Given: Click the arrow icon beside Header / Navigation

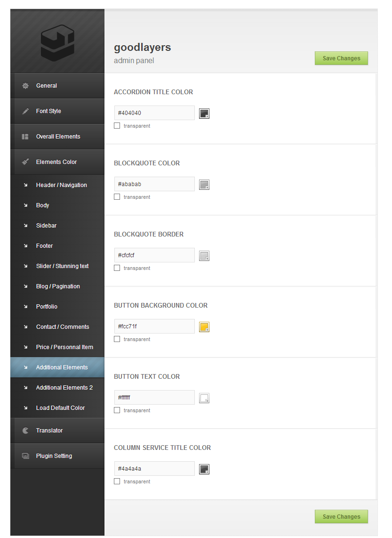Looking at the screenshot, I should coord(25,185).
